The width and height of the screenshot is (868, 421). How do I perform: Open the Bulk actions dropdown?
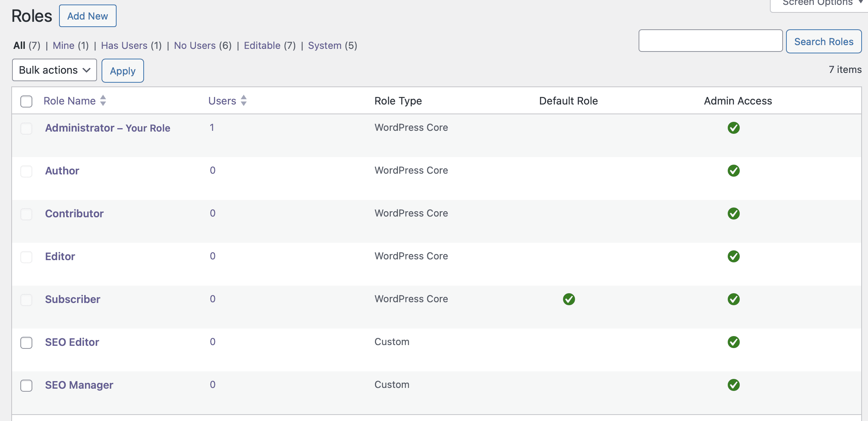[x=55, y=70]
